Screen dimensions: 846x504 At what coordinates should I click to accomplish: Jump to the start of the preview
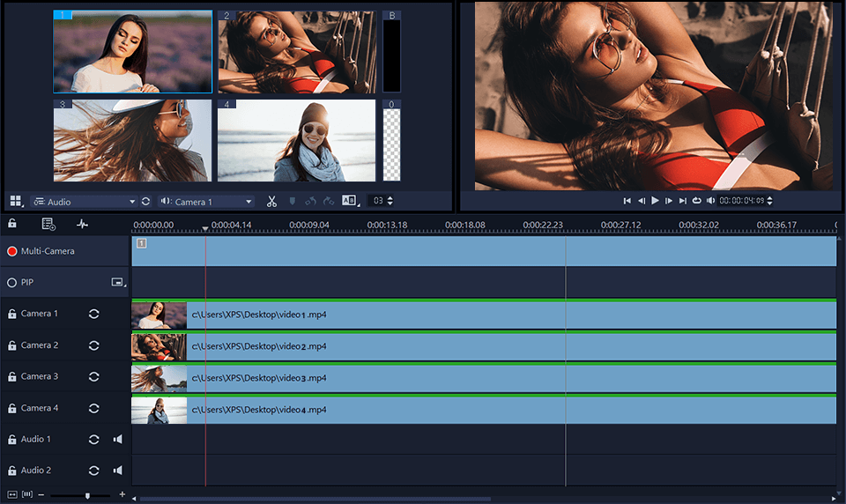627,201
